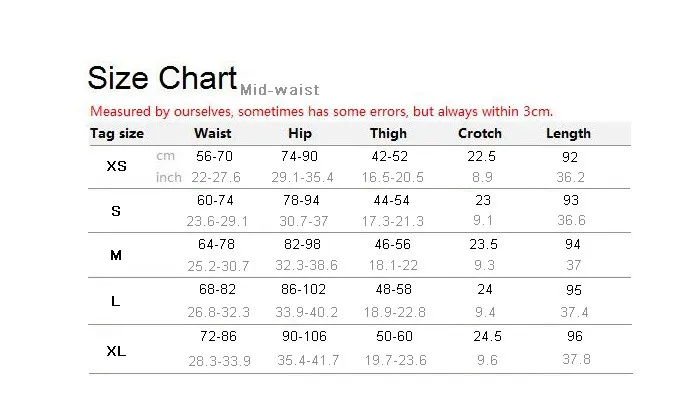Click the Crotch column header
The height and width of the screenshot is (406, 700).
pos(480,133)
